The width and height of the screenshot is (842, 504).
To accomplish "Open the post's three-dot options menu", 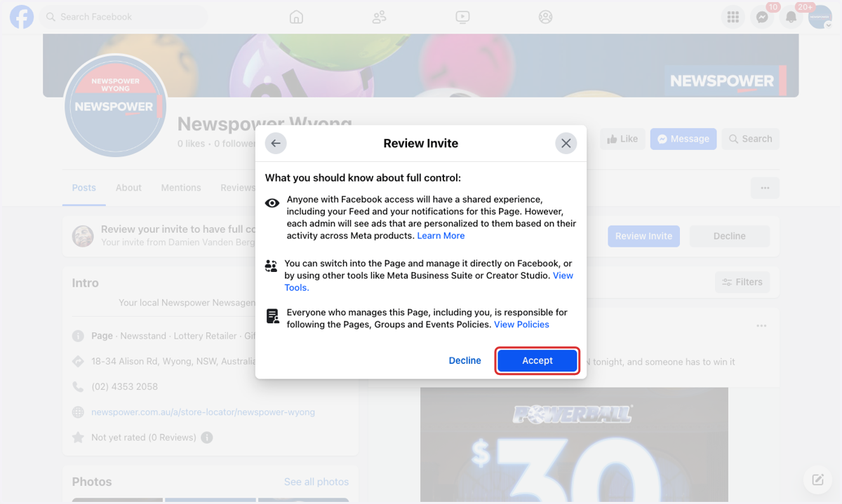I will (761, 326).
